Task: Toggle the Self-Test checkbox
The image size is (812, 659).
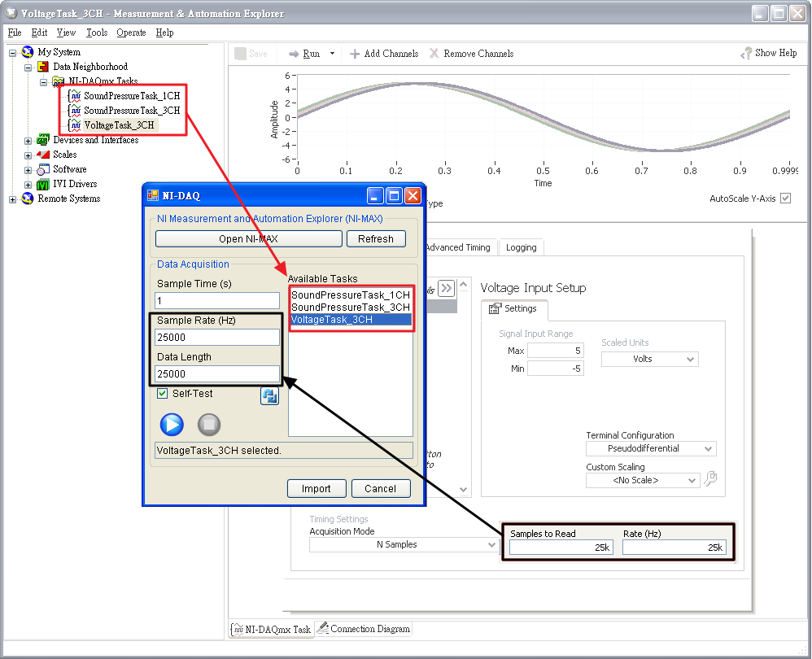Action: [x=162, y=394]
